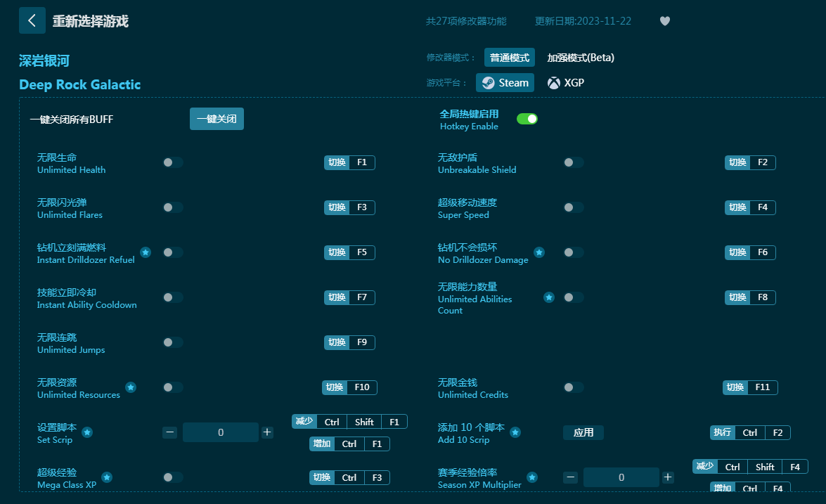Click the 更新日期:2023-11-22 text
This screenshot has height=504, width=826.
(x=583, y=21)
